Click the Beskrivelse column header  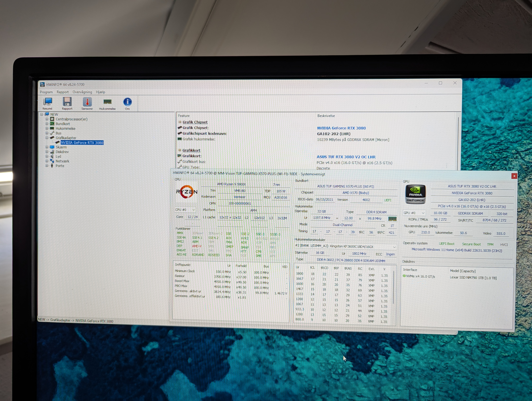326,116
